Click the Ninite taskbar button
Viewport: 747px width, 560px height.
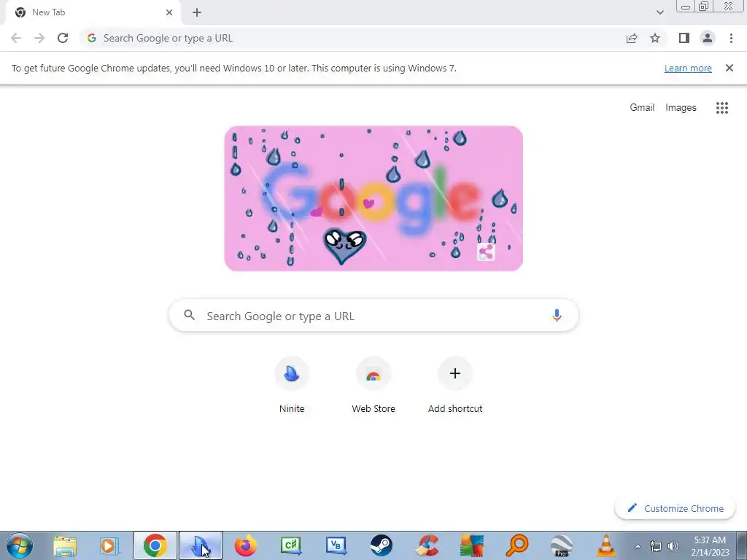coord(201,545)
